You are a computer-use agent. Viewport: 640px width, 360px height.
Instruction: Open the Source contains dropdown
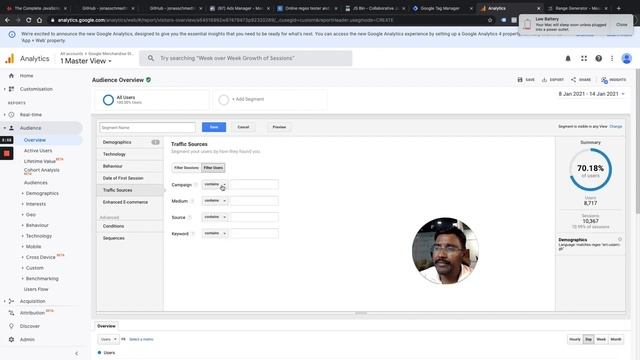coord(215,217)
